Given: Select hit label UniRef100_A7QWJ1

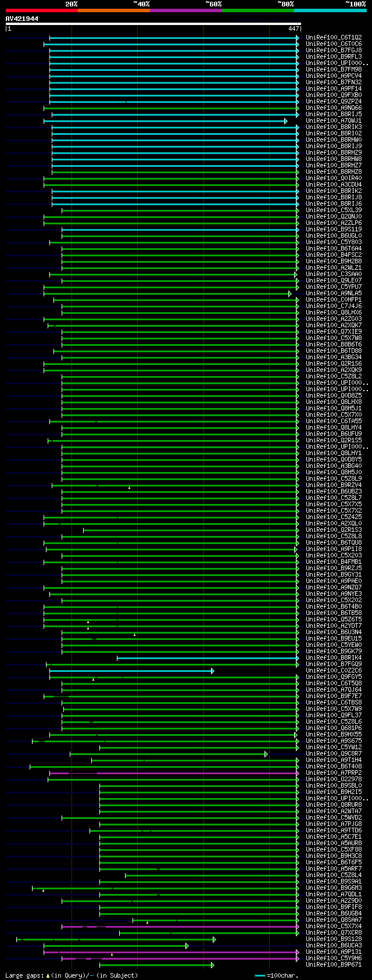Looking at the screenshot, I should 334,120.
